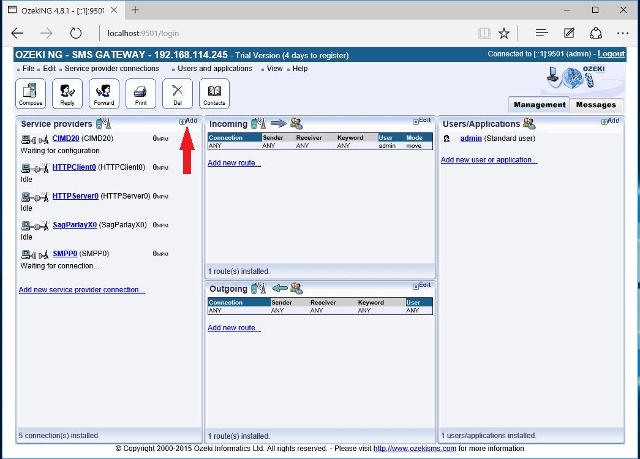
Task: Select the Outgoing route ANY row
Action: pos(320,310)
